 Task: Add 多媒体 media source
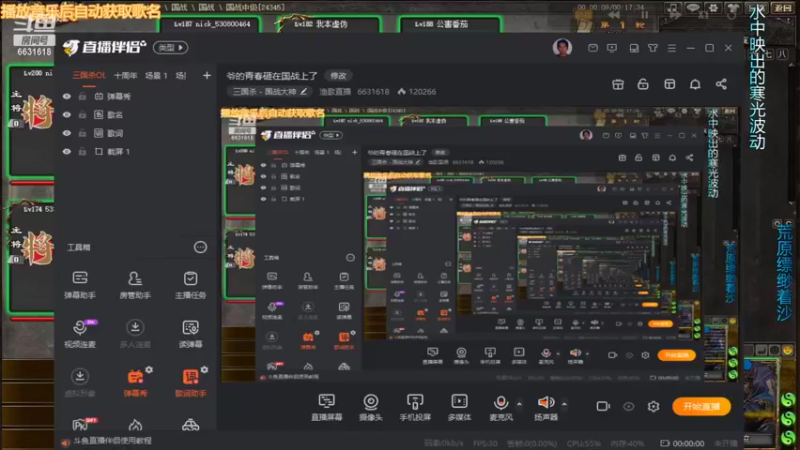[x=459, y=407]
